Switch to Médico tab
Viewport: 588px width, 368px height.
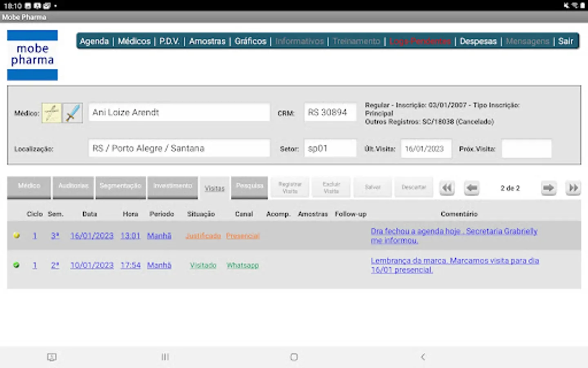point(29,188)
